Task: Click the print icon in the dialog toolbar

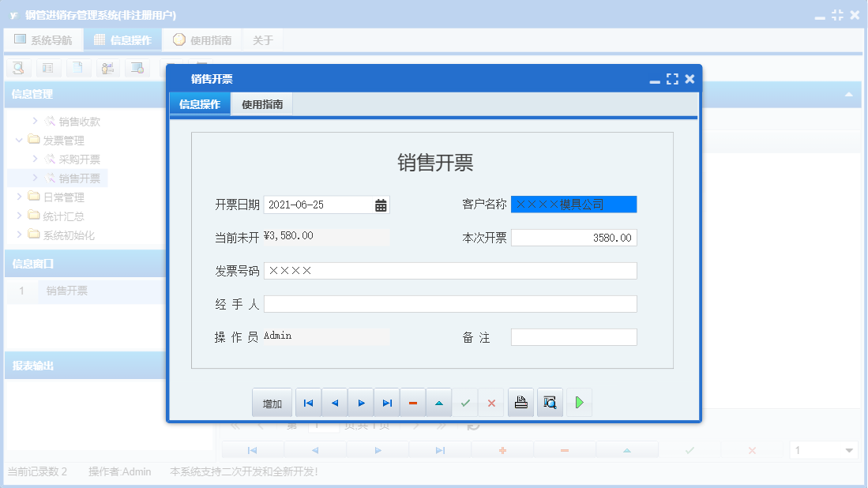Action: tap(520, 402)
